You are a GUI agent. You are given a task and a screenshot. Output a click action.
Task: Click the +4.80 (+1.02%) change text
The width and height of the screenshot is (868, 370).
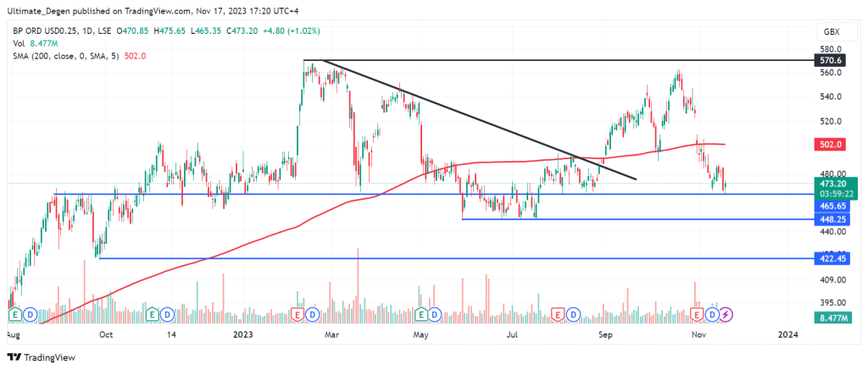[x=292, y=31]
